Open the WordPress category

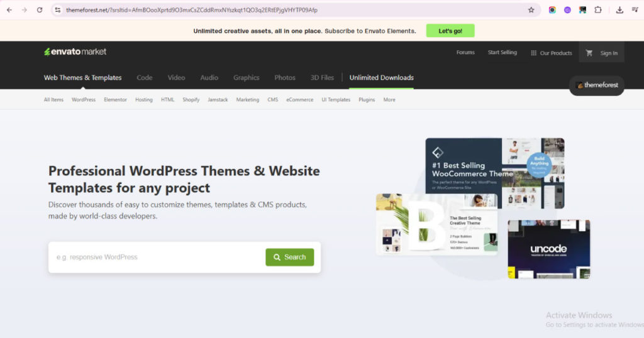[x=84, y=100]
